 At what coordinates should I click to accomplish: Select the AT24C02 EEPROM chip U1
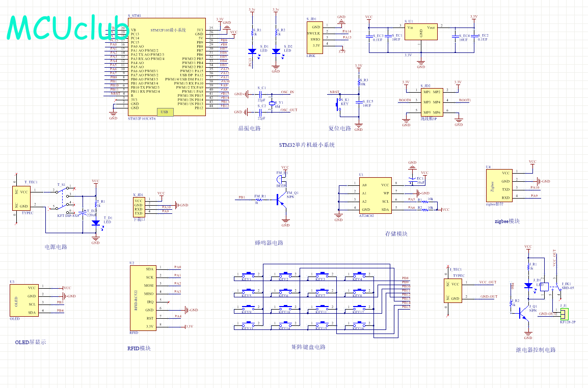pos(375,196)
